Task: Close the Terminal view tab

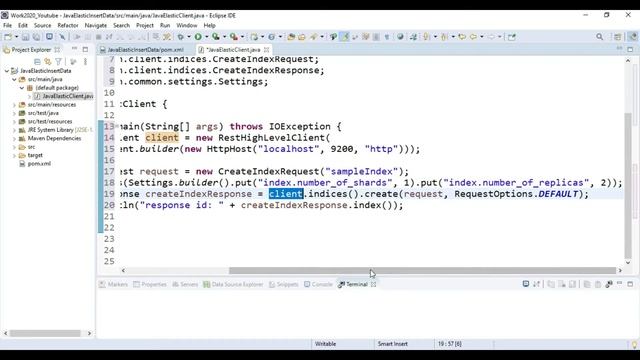Action: coord(373,284)
